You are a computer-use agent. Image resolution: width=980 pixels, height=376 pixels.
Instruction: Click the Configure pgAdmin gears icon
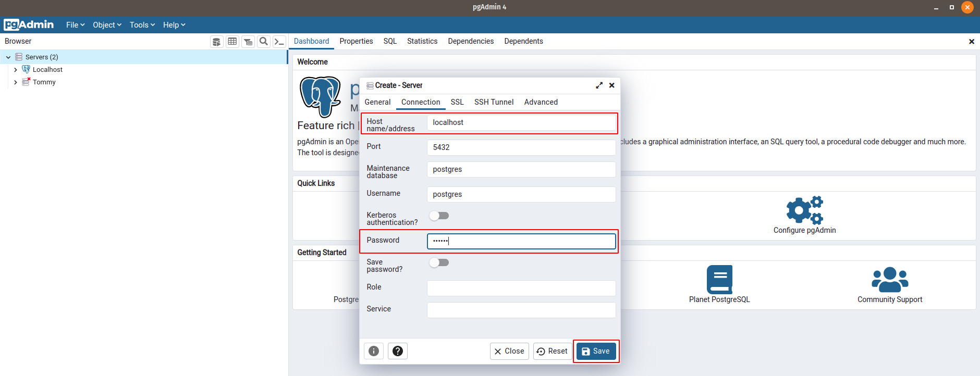tap(804, 210)
